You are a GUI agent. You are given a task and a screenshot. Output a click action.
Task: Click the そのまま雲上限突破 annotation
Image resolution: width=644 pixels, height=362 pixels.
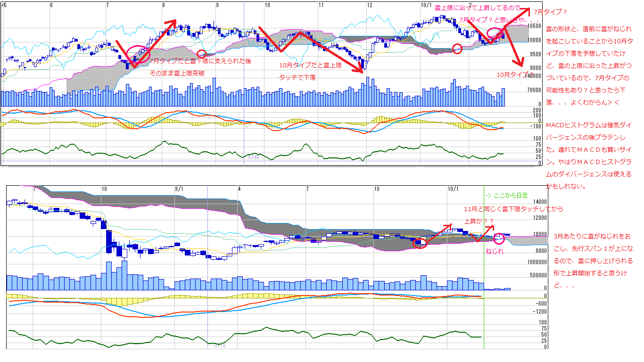pyautogui.click(x=177, y=74)
